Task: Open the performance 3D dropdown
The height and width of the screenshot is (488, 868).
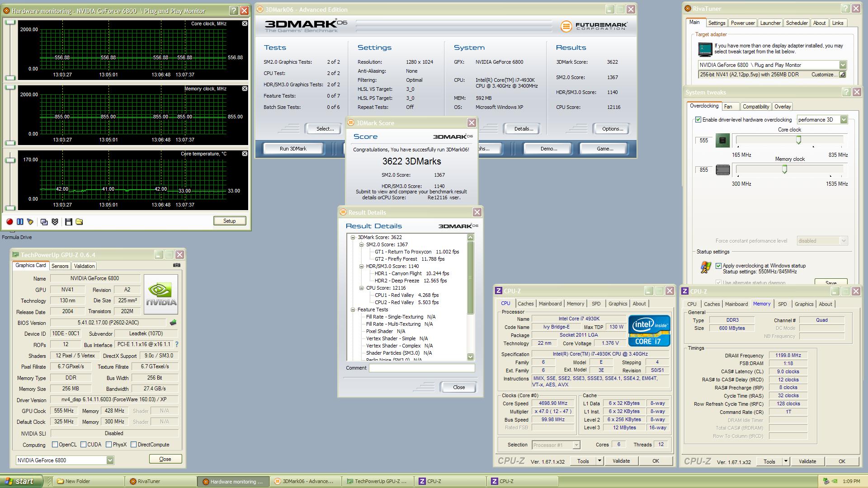Action: click(843, 120)
